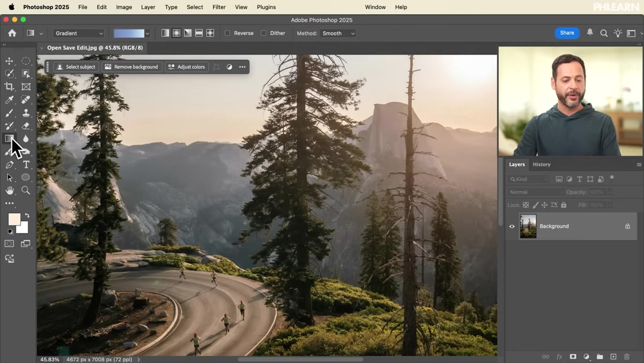Select the Hand tool

[x=9, y=190]
